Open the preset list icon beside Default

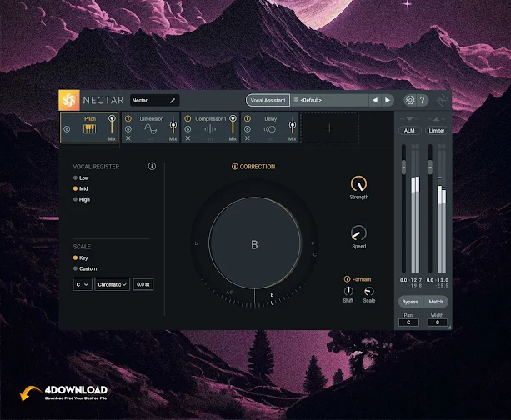(x=296, y=100)
